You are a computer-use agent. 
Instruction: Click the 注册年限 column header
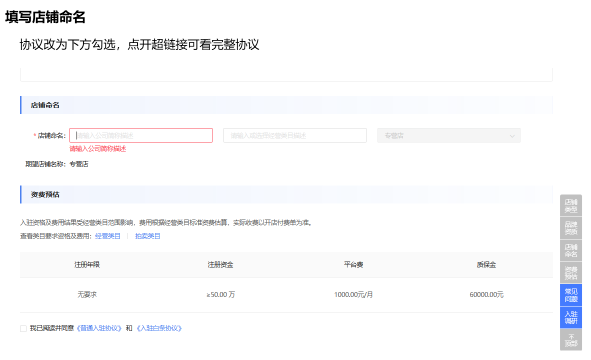pyautogui.click(x=87, y=265)
